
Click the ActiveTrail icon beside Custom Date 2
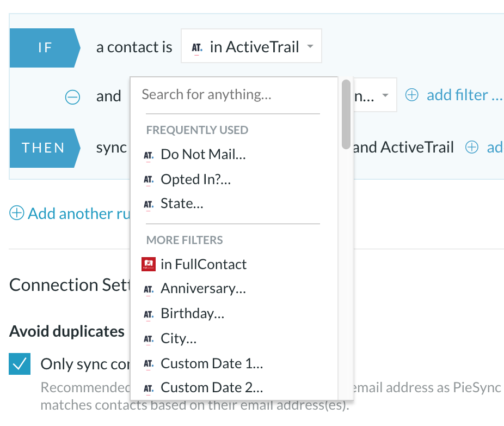(x=149, y=389)
